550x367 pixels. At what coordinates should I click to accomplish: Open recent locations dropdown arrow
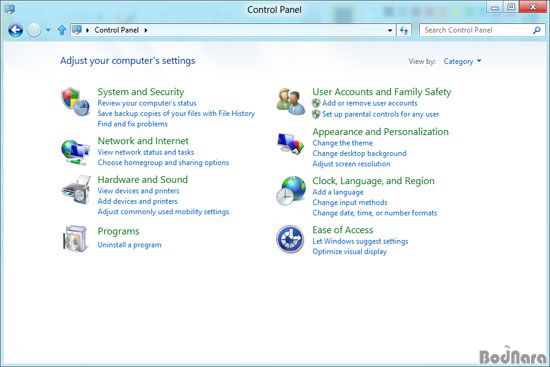pyautogui.click(x=48, y=30)
